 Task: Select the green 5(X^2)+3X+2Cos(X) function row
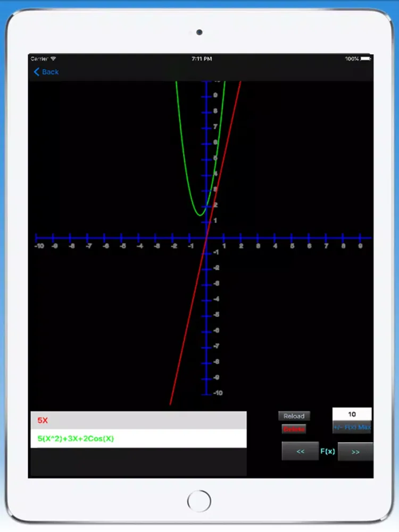[138, 438]
